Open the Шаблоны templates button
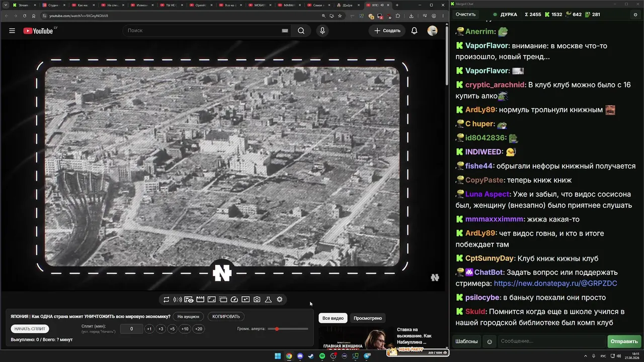Image resolution: width=644 pixels, height=362 pixels. click(x=466, y=341)
